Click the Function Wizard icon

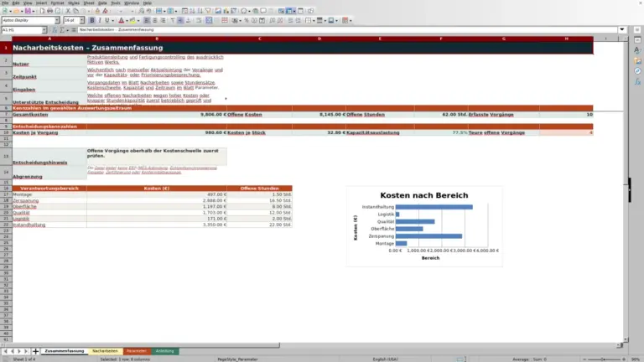[55, 30]
